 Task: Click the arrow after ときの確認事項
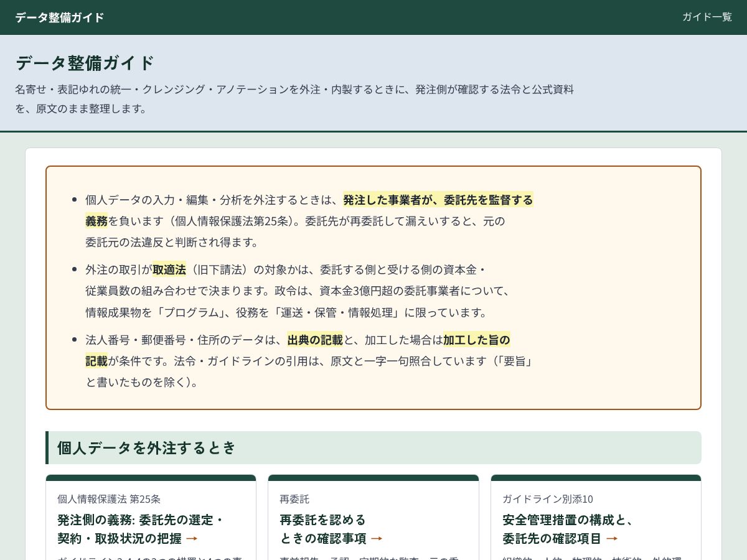click(377, 539)
